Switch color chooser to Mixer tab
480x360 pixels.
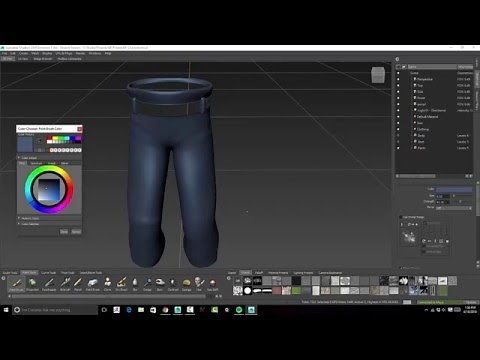coord(65,163)
